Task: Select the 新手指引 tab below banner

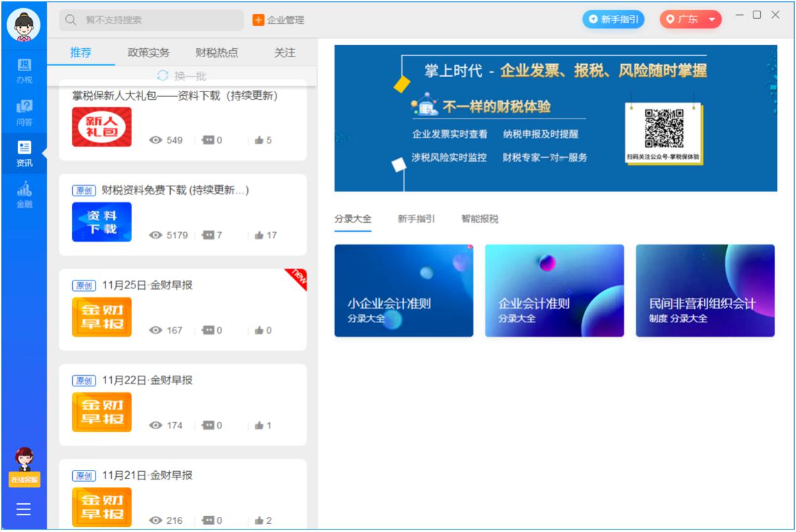Action: (x=416, y=219)
